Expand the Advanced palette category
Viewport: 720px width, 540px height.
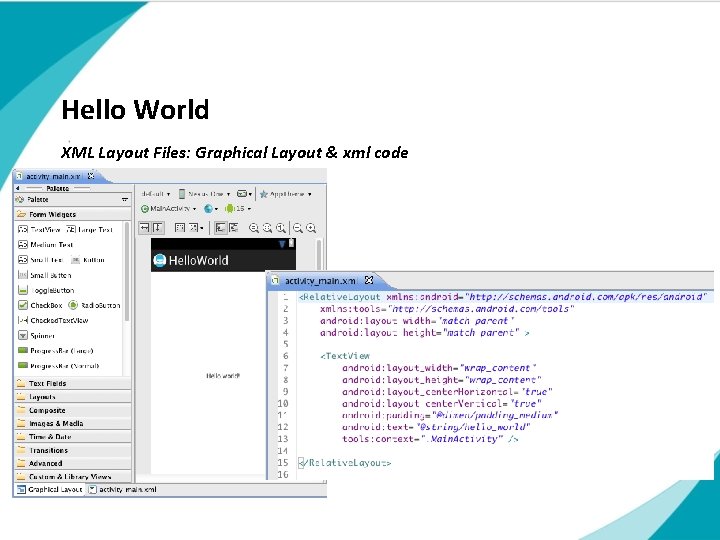73,463
